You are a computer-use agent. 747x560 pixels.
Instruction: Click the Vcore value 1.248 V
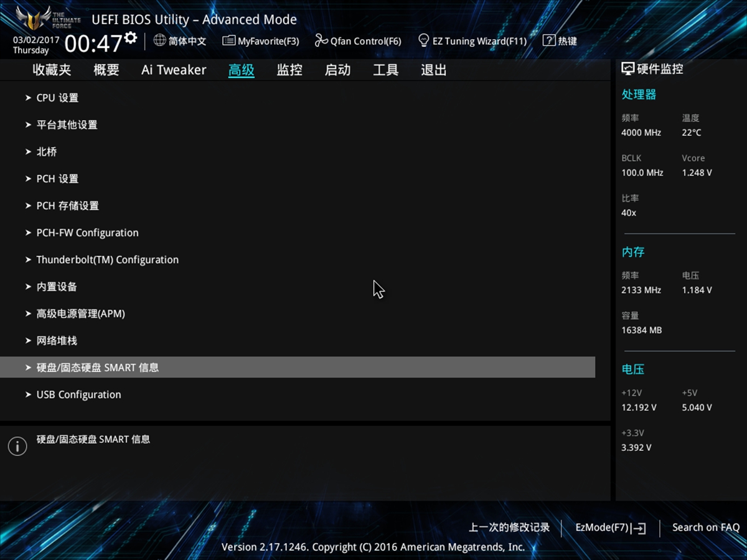[x=697, y=173]
